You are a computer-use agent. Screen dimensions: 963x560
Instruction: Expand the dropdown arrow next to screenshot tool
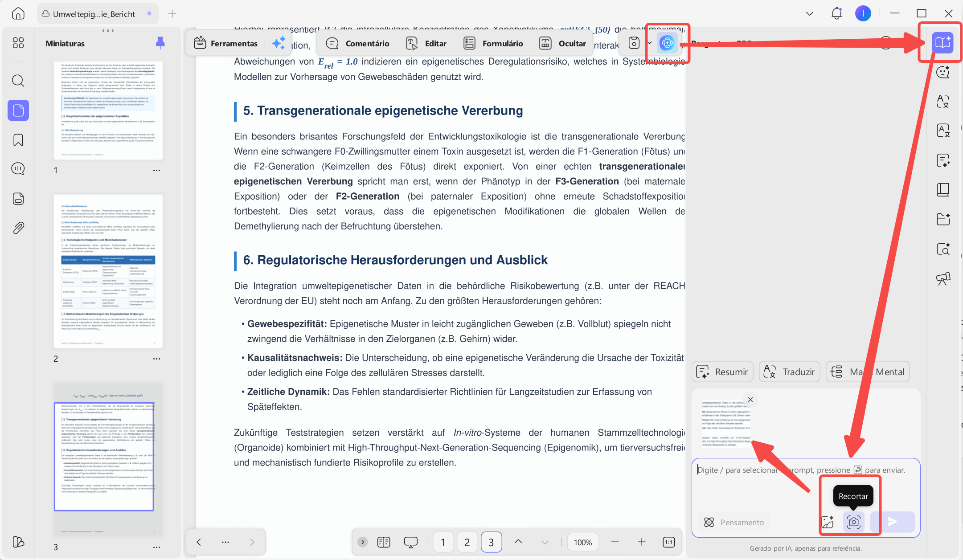click(x=649, y=43)
